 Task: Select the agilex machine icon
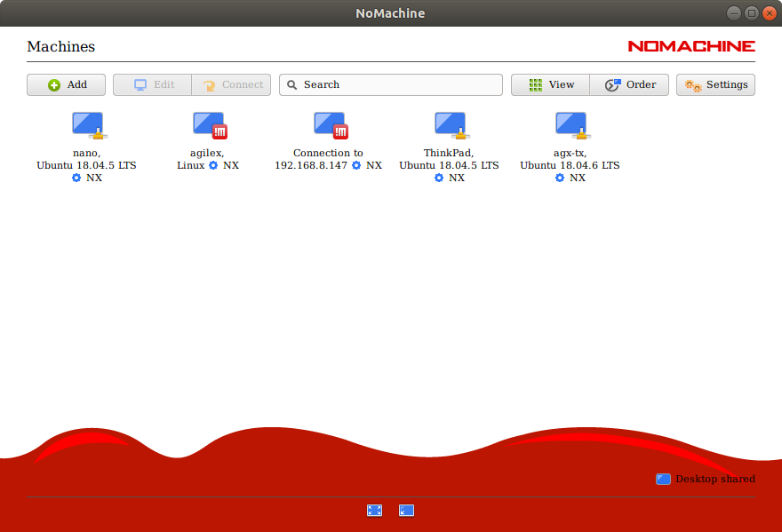click(x=210, y=125)
